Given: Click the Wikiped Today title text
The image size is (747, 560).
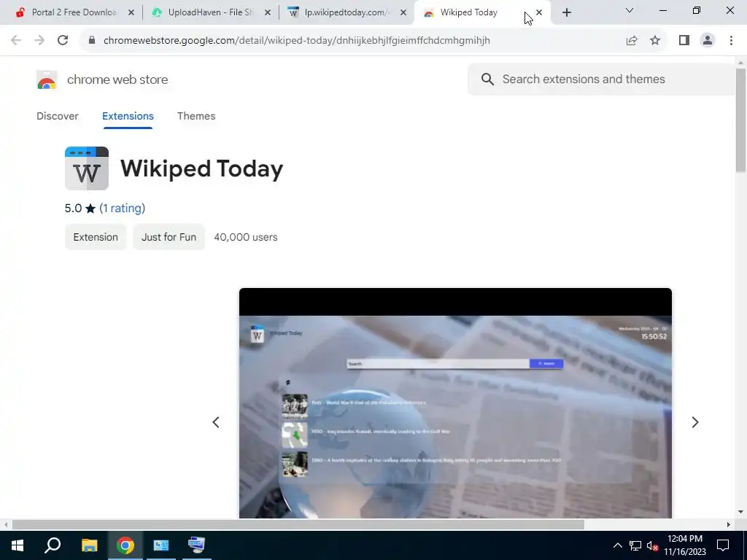Looking at the screenshot, I should [201, 168].
